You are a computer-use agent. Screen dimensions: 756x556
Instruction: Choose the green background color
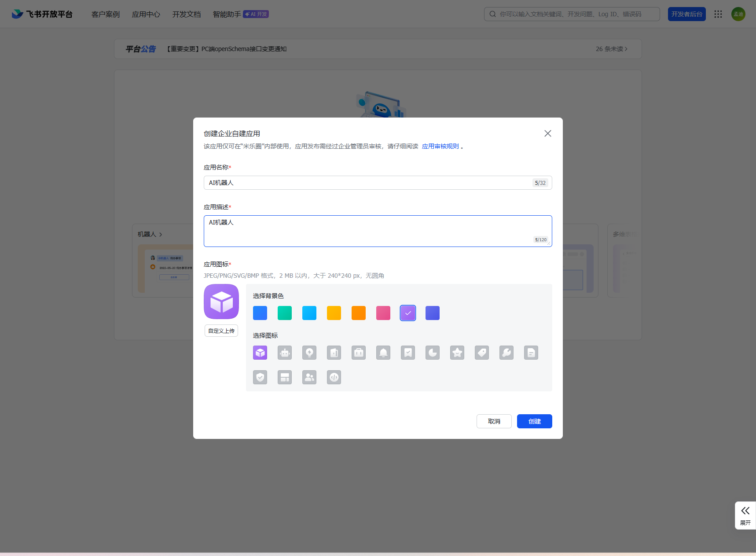pyautogui.click(x=285, y=313)
